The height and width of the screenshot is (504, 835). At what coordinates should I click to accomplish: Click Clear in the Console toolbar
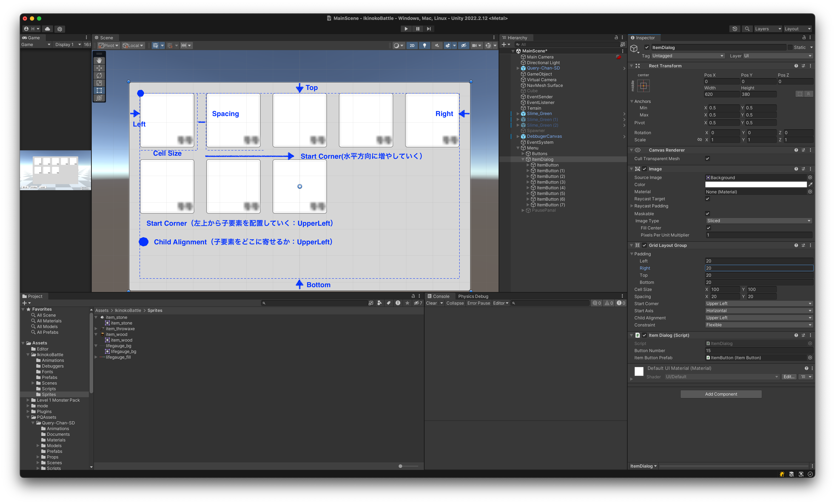(x=431, y=303)
